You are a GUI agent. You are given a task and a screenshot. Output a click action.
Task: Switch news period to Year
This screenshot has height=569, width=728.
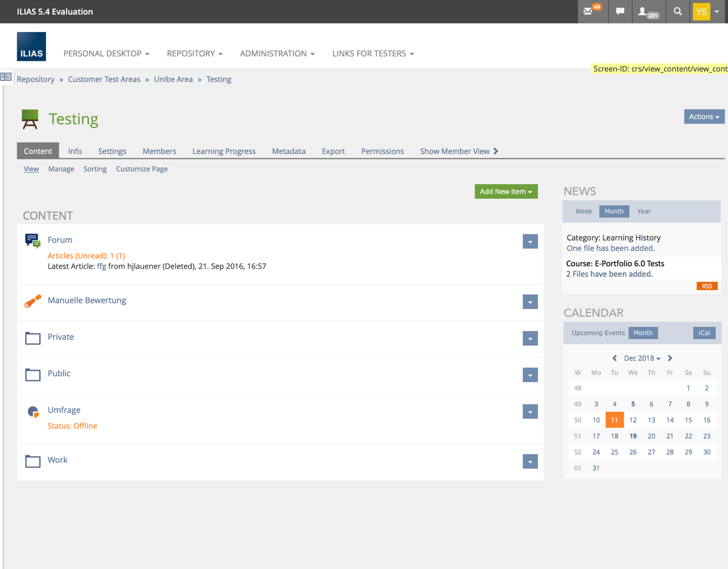pos(644,211)
